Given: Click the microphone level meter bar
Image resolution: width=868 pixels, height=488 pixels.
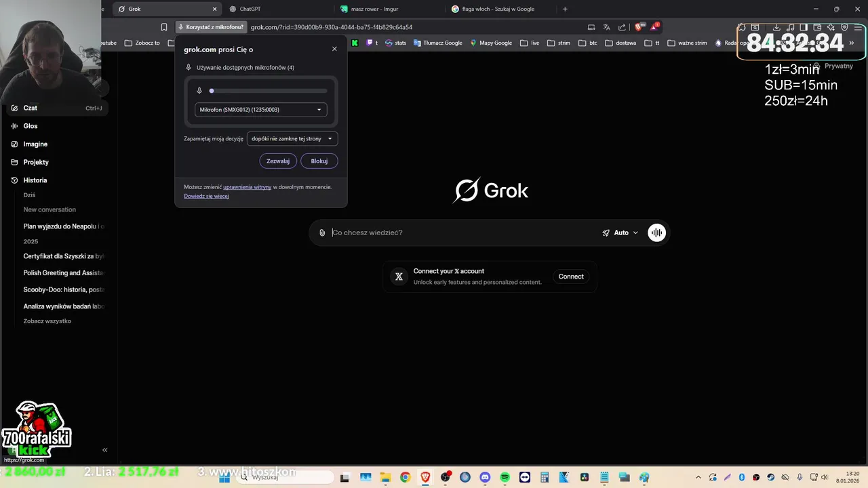Looking at the screenshot, I should [x=269, y=90].
